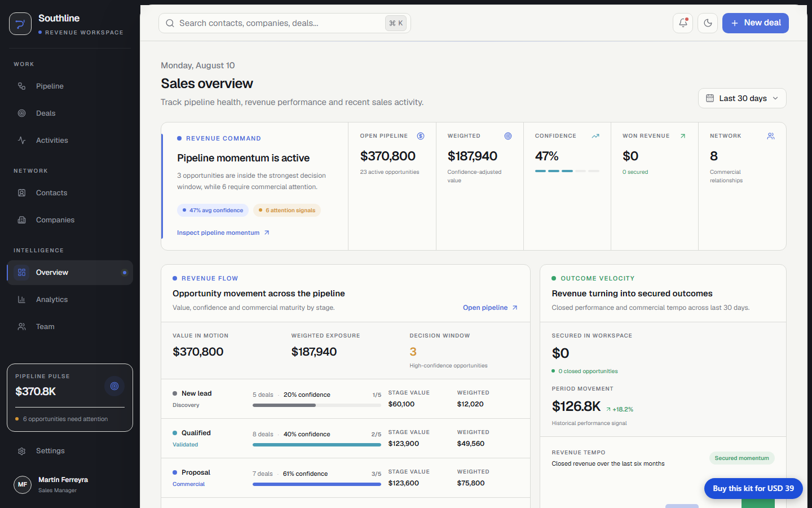Go to Analytics in sidebar
812x508 pixels.
coord(70,300)
